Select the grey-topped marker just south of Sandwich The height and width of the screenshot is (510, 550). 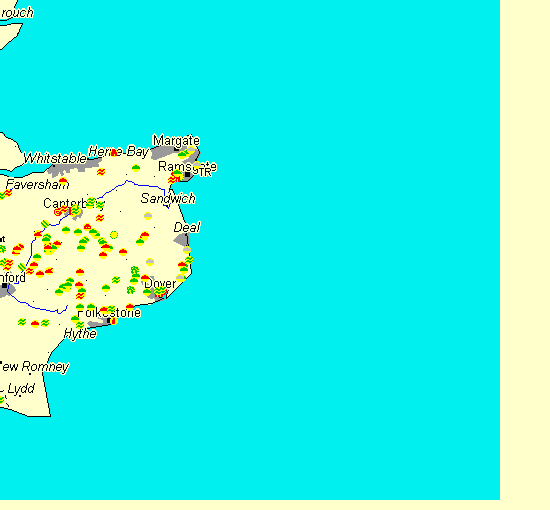[148, 216]
